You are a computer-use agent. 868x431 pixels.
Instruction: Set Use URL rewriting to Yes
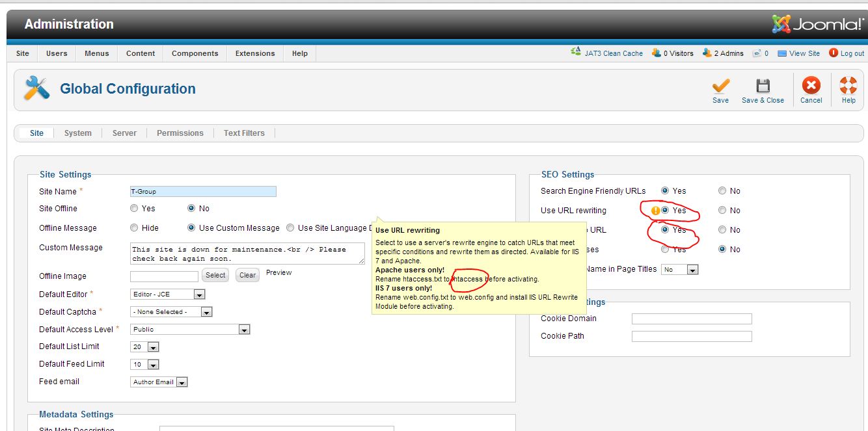[665, 211]
